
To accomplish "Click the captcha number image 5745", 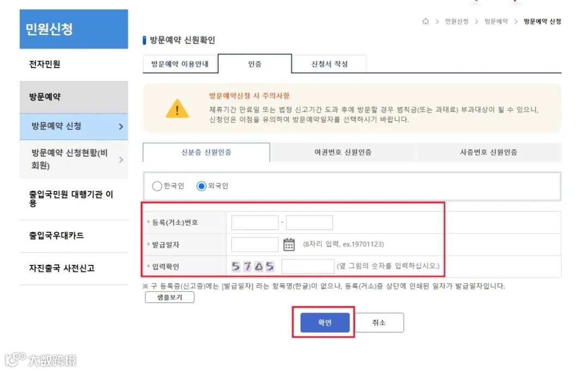I will [x=253, y=267].
